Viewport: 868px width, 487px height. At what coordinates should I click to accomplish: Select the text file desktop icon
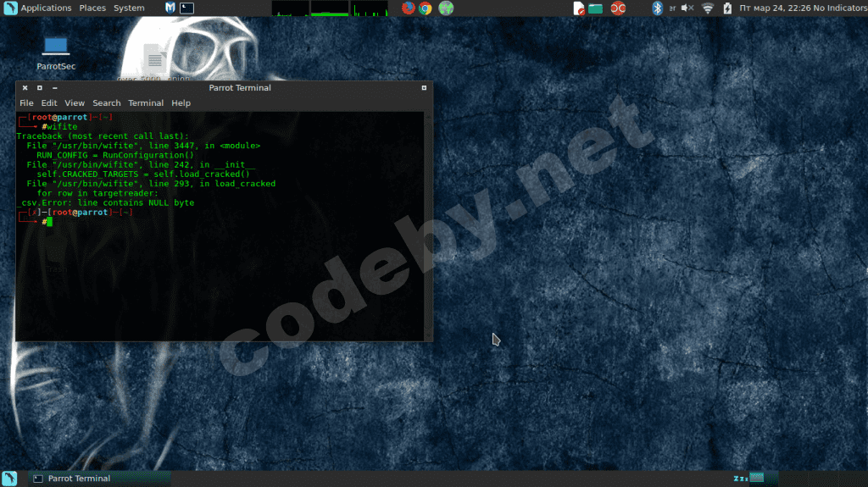[x=154, y=61]
